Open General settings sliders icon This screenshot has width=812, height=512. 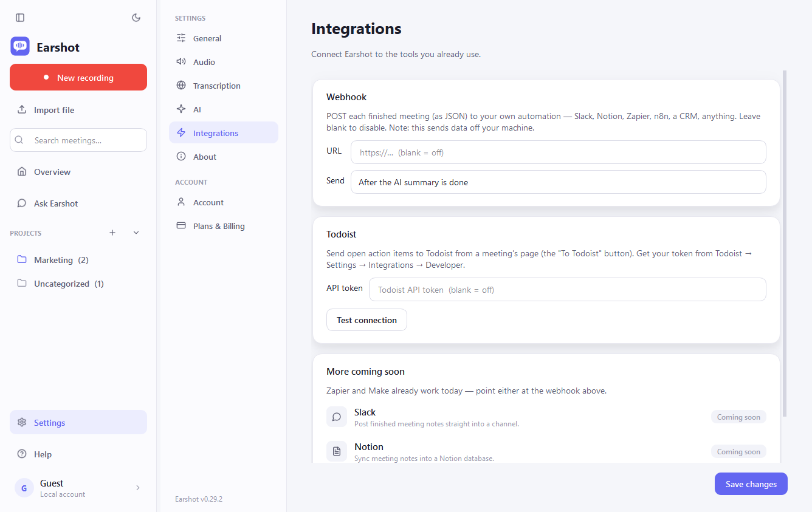tap(181, 38)
